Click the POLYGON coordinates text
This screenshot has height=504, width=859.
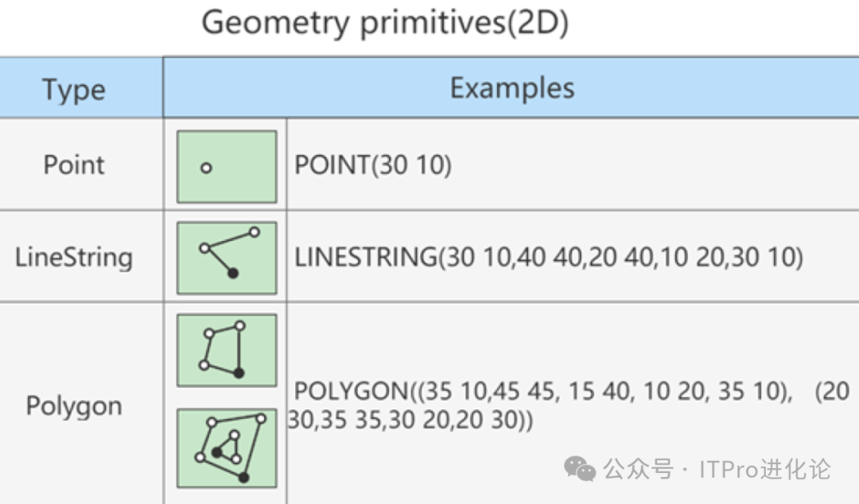[x=569, y=406]
